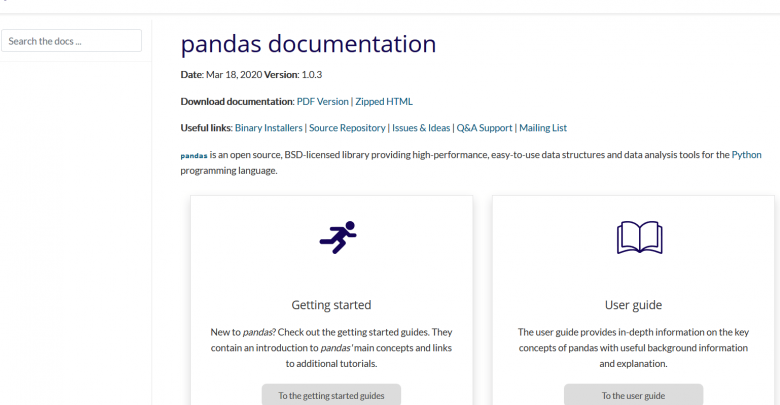Open the Binary Installers link
Viewport: 780px width, 405px height.
(x=269, y=128)
